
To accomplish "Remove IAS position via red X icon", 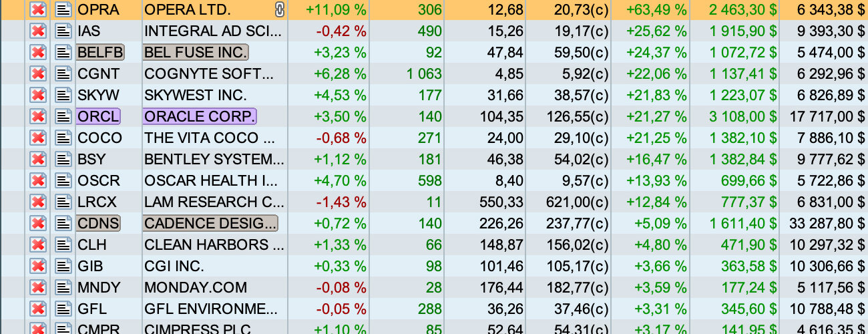I will click(38, 31).
